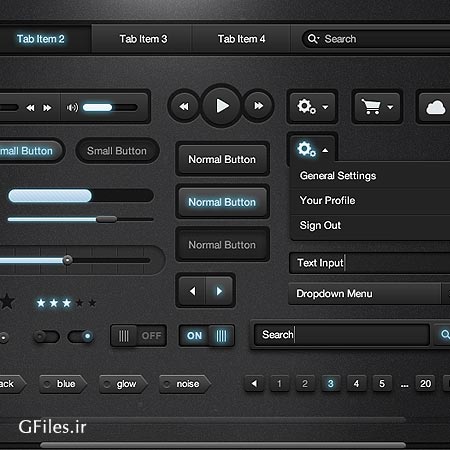Click the large round play button
Viewport: 450px width, 450px height.
221,106
